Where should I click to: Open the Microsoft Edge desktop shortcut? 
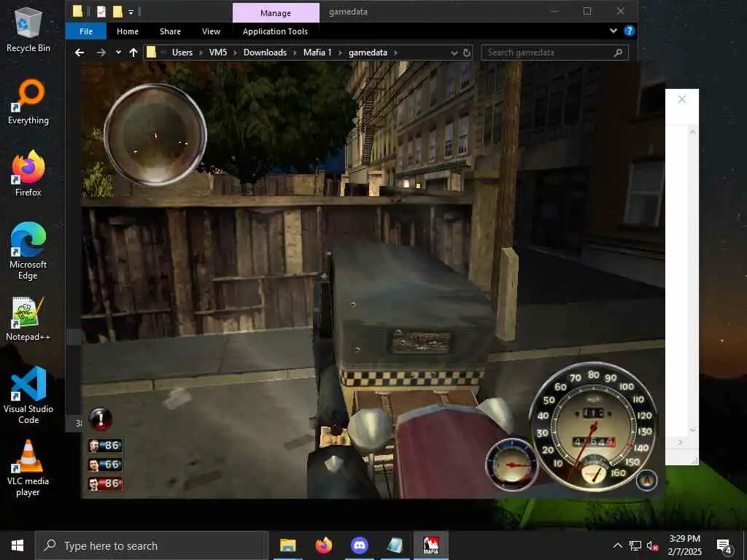pyautogui.click(x=28, y=251)
